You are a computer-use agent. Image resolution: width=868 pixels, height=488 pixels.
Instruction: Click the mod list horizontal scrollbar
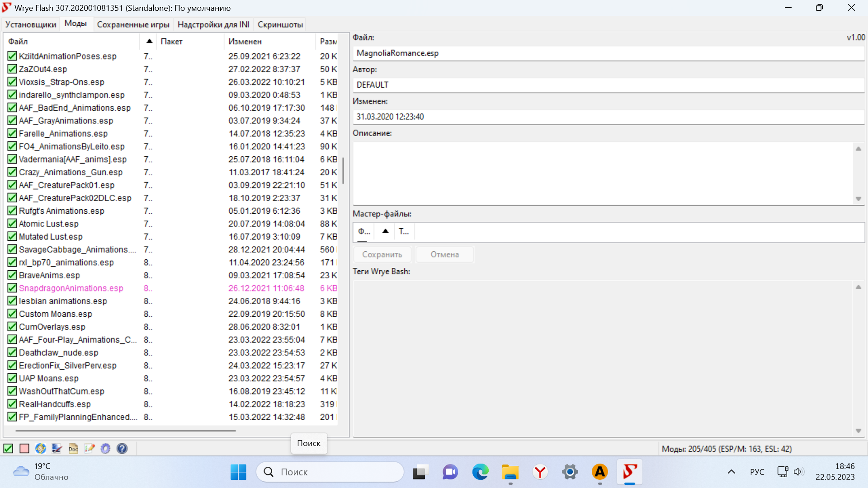(126, 431)
